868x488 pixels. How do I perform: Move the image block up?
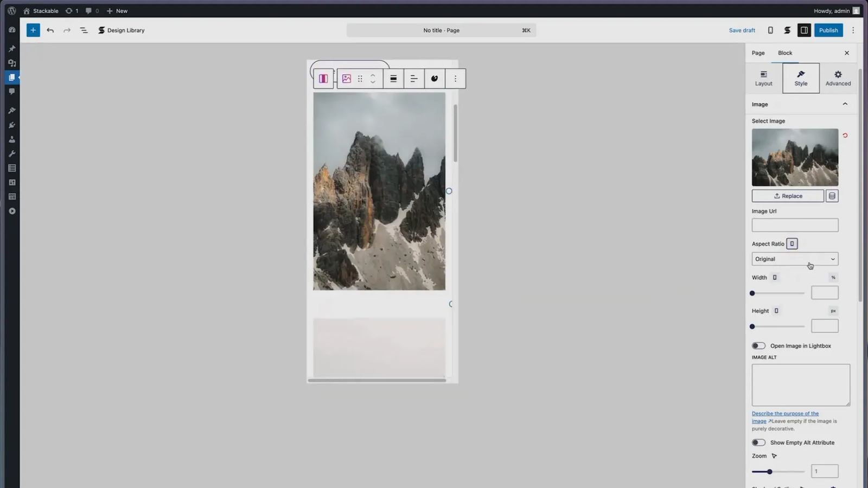click(373, 75)
